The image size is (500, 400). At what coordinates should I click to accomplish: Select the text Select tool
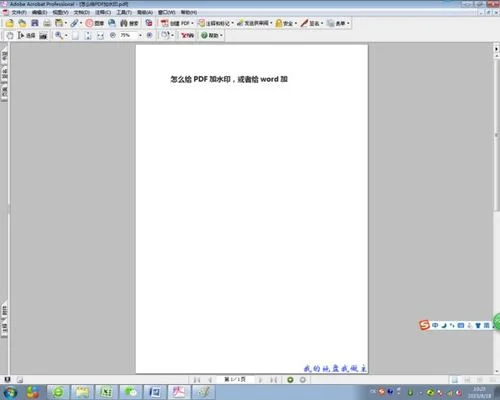[26, 35]
